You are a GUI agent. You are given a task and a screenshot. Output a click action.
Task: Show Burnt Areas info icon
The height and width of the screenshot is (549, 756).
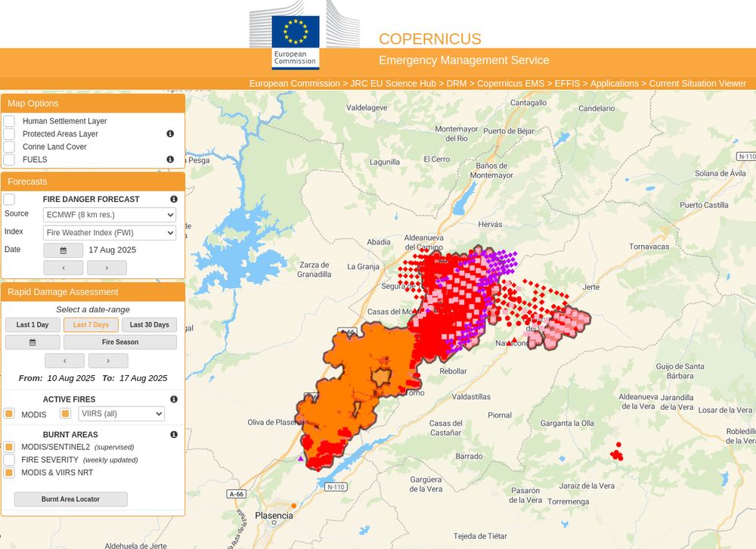[174, 434]
